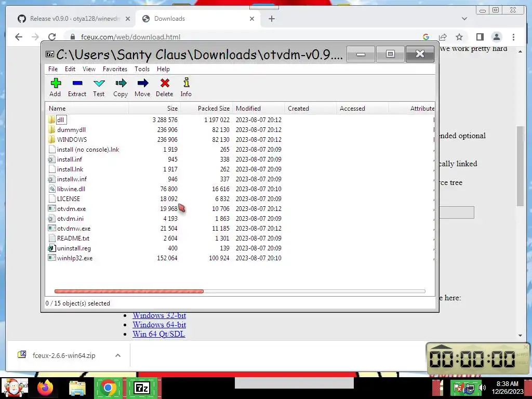Click the Google icon in address bar
This screenshot has height=399, width=532.
(x=426, y=37)
